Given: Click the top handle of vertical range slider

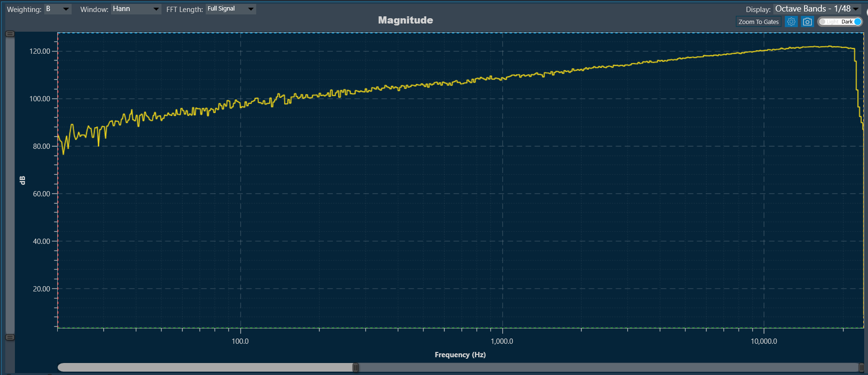Looking at the screenshot, I should point(10,34).
